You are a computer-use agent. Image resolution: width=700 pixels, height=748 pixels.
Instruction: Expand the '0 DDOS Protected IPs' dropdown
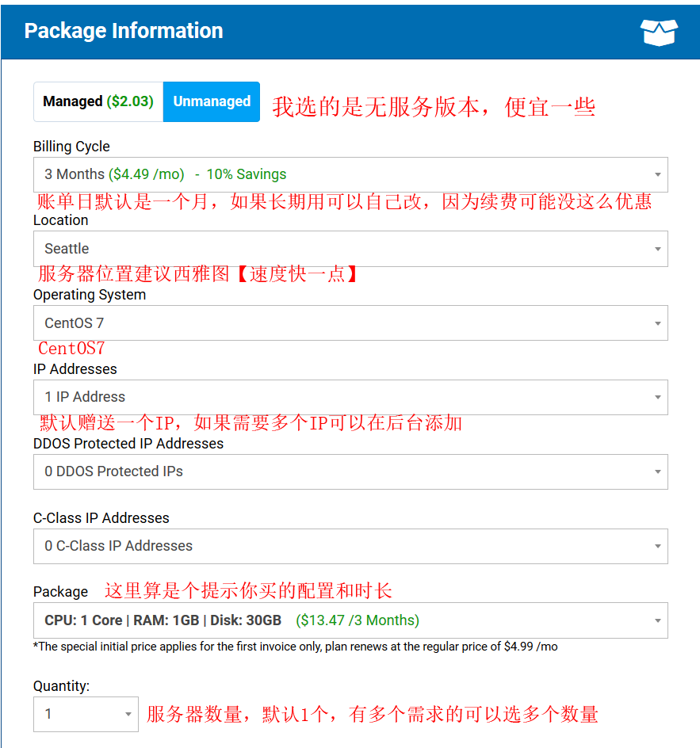click(349, 472)
